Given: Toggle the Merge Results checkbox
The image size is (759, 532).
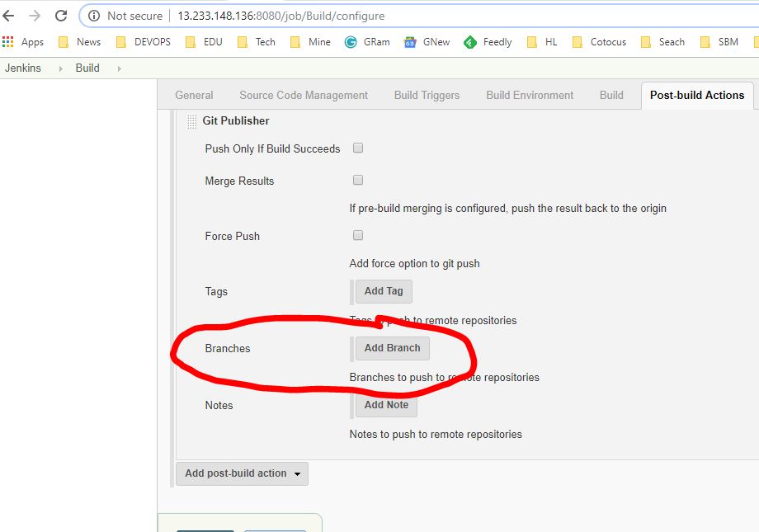Looking at the screenshot, I should pos(358,180).
